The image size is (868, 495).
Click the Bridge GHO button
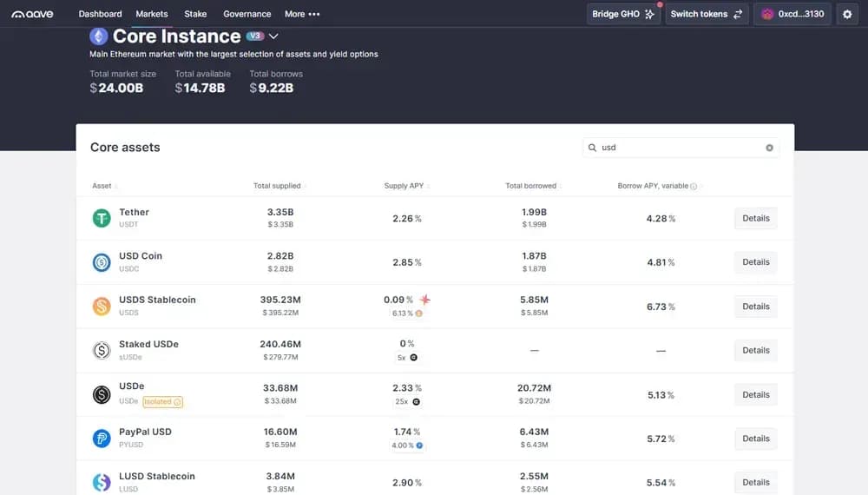click(x=623, y=14)
